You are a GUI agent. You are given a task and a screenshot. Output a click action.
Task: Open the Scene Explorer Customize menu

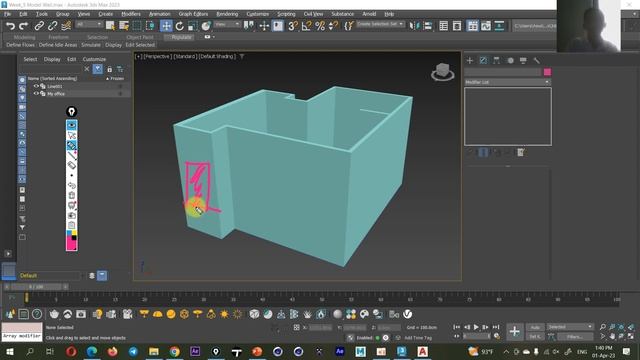point(94,59)
